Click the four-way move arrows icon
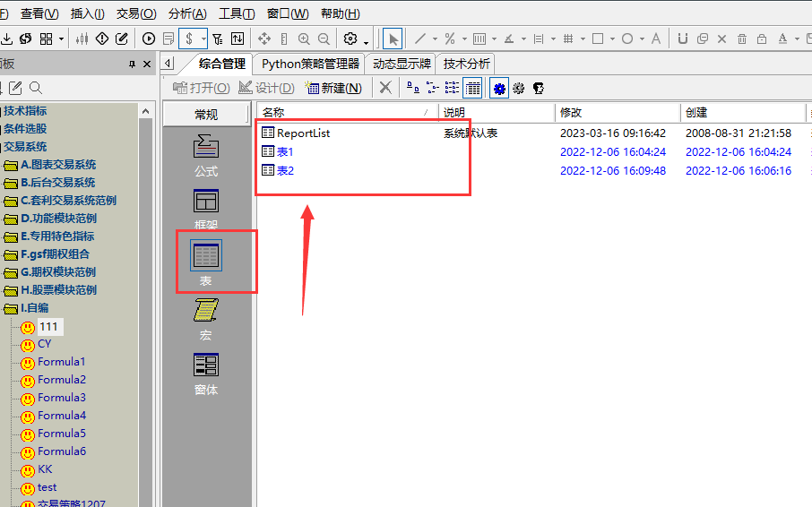This screenshot has height=507, width=812. point(264,39)
